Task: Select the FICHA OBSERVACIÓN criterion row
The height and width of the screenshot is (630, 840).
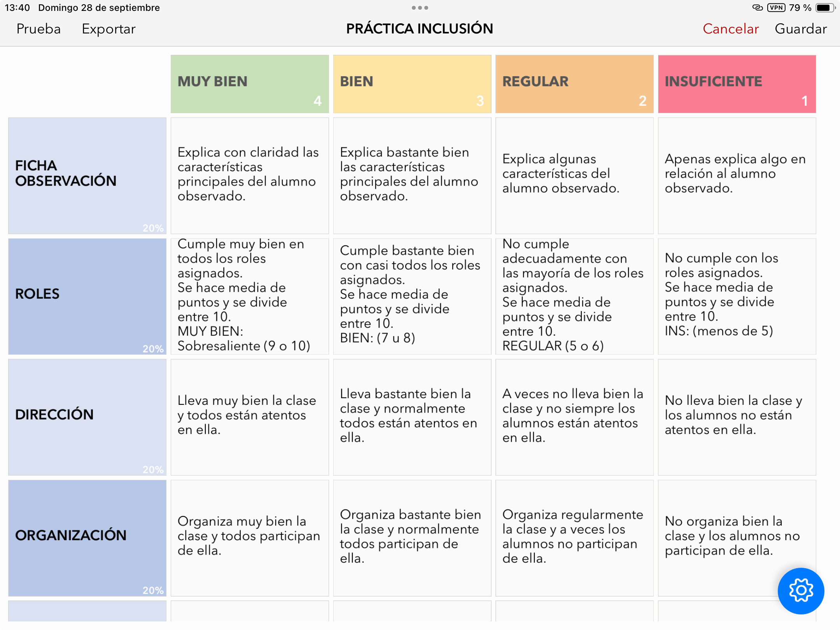Action: [x=87, y=176]
